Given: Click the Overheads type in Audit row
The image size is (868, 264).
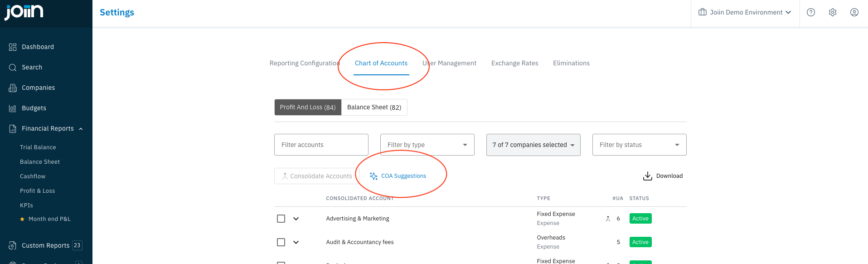Looking at the screenshot, I should coord(551,238).
